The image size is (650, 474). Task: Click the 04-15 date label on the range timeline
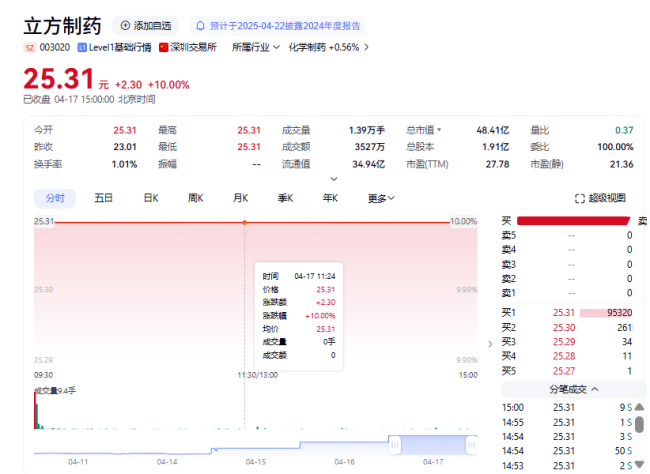click(256, 462)
